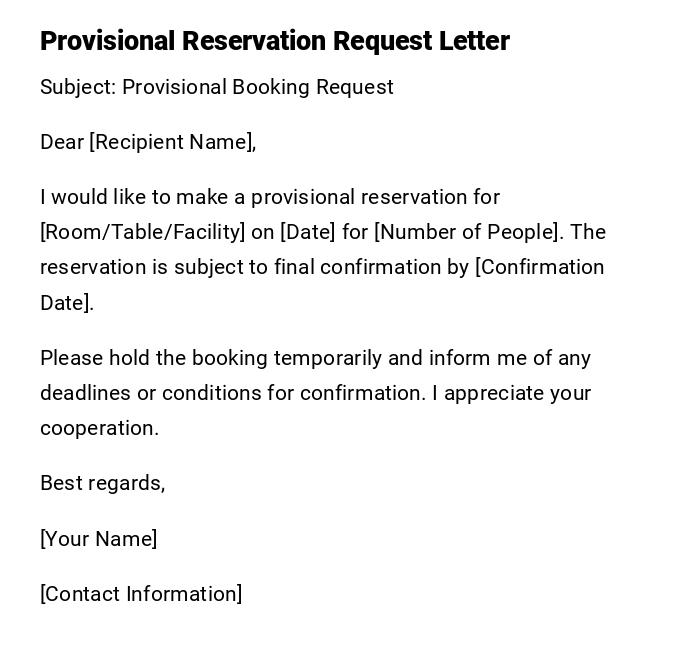Click the word 'appreciate'
Viewport: 700px width, 656px height.
tap(493, 393)
